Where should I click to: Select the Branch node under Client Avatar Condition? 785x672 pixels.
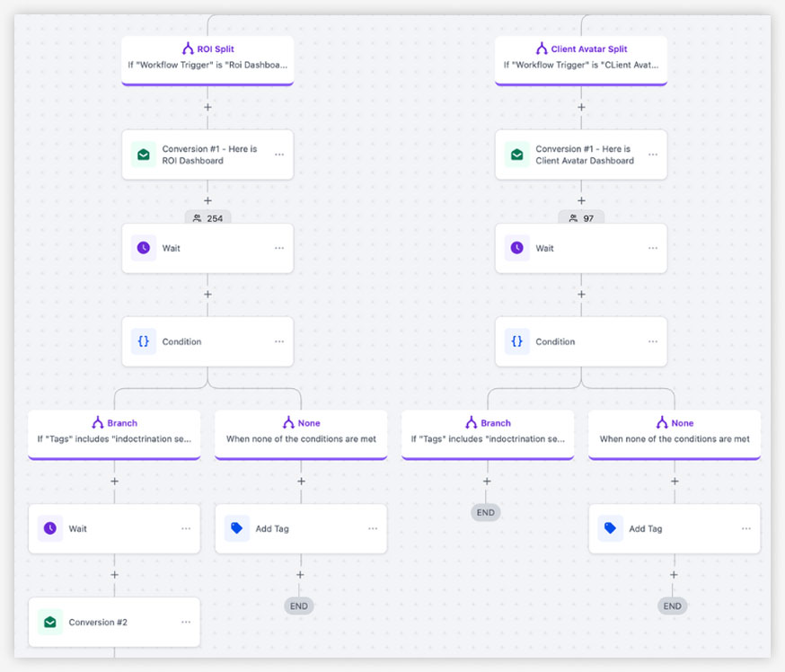coord(488,431)
